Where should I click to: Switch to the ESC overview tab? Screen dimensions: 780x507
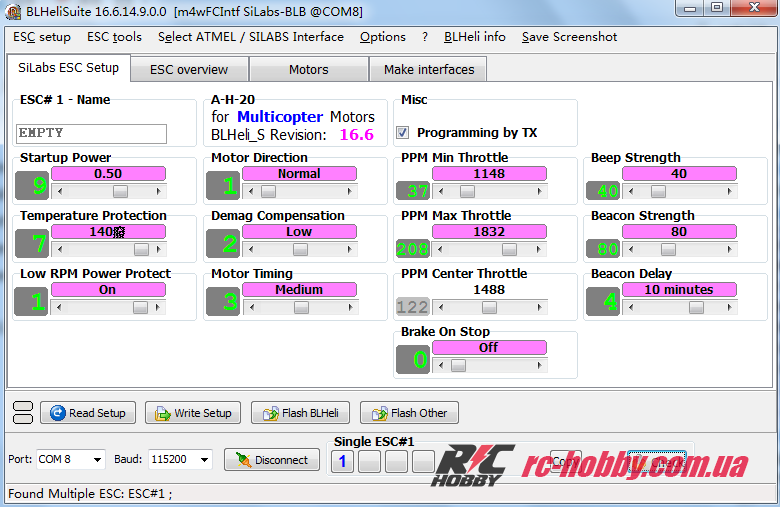click(x=188, y=70)
